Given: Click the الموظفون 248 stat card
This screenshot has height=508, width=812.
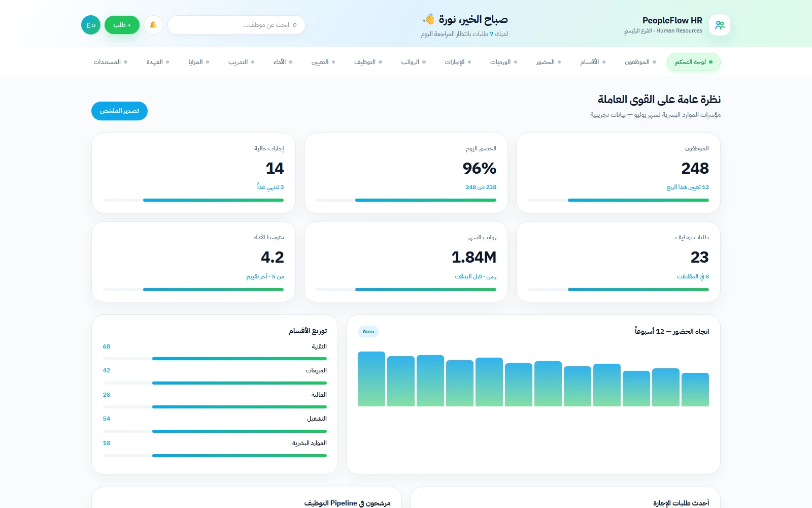Looking at the screenshot, I should pos(618,173).
